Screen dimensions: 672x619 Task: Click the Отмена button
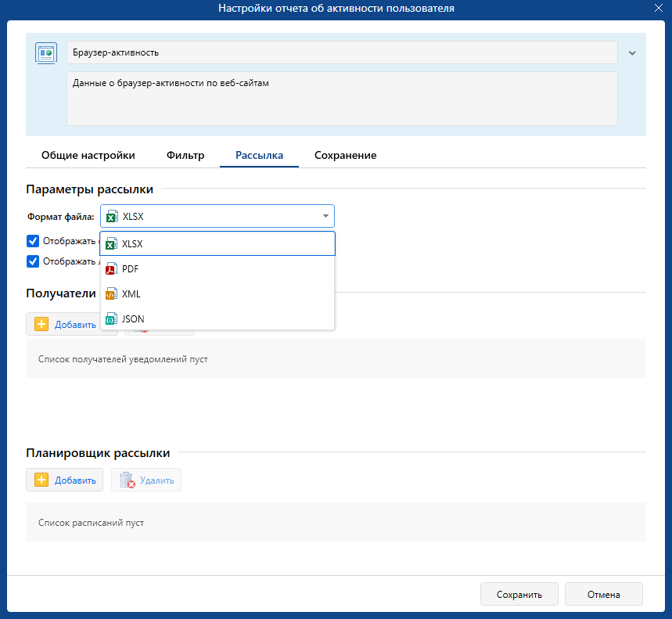tap(603, 595)
